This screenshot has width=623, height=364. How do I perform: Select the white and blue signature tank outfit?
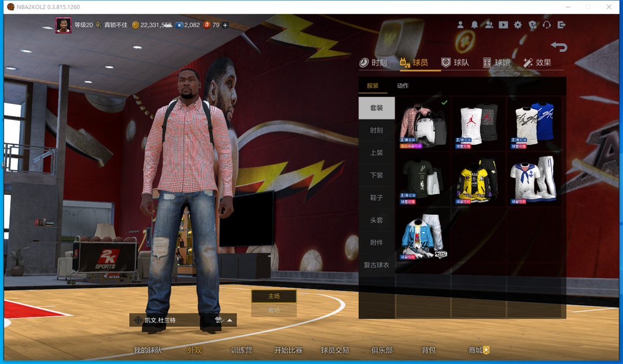pos(534,123)
